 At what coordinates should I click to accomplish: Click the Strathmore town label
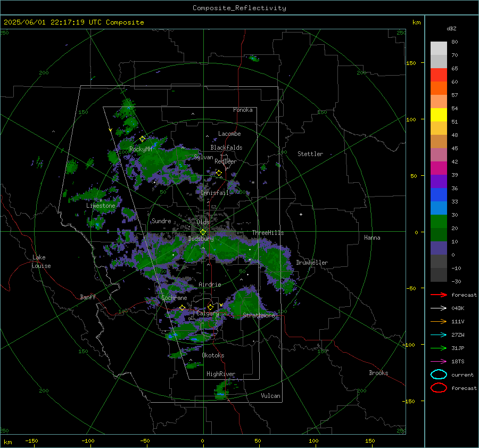pyautogui.click(x=259, y=315)
